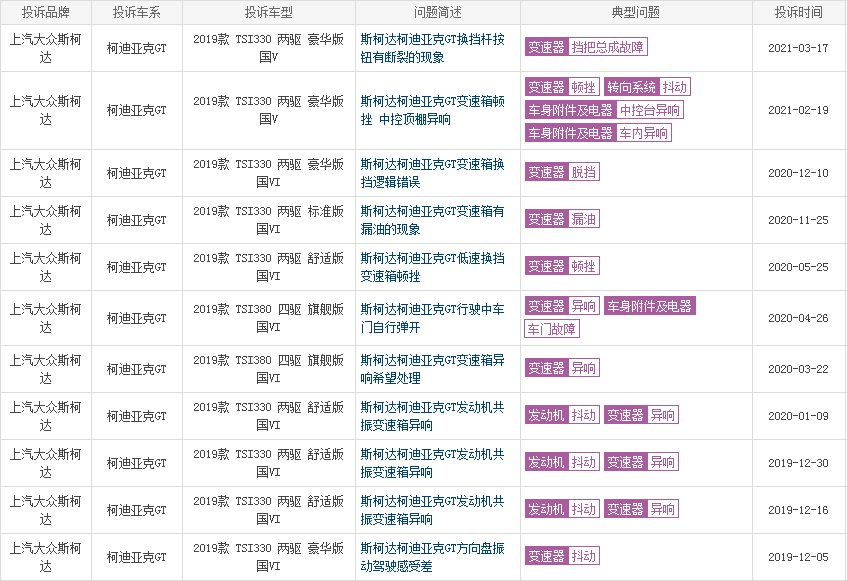Select the date 2021-02-19
The image size is (847, 581).
coord(798,110)
